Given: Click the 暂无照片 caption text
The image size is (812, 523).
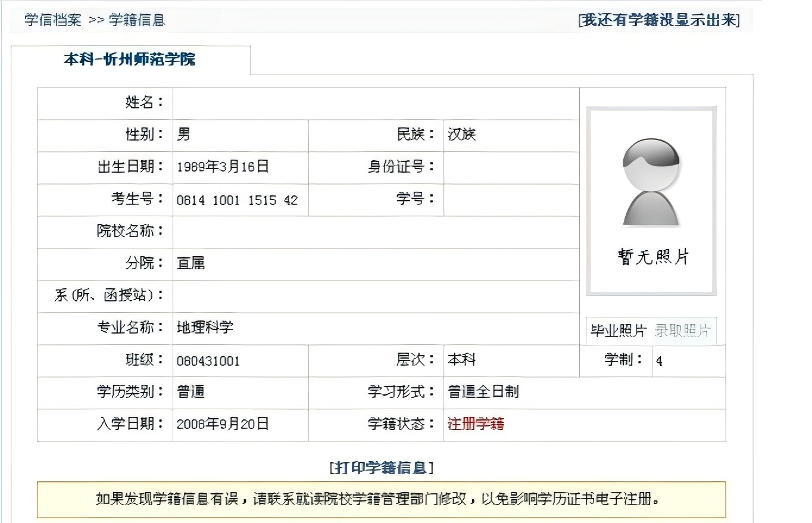Looking at the screenshot, I should (653, 257).
